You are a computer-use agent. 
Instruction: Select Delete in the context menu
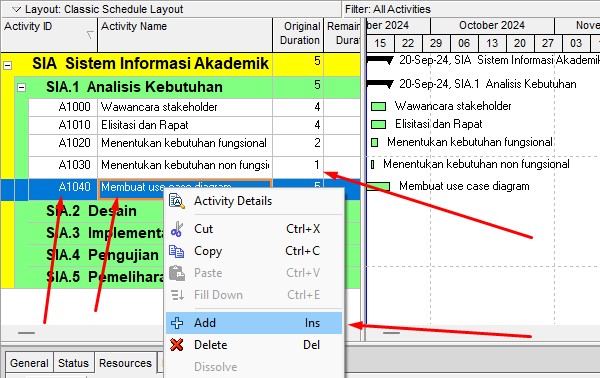pos(254,345)
